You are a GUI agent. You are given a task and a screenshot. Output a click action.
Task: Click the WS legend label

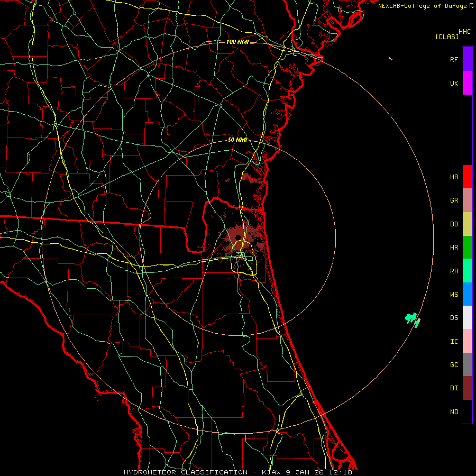click(454, 295)
